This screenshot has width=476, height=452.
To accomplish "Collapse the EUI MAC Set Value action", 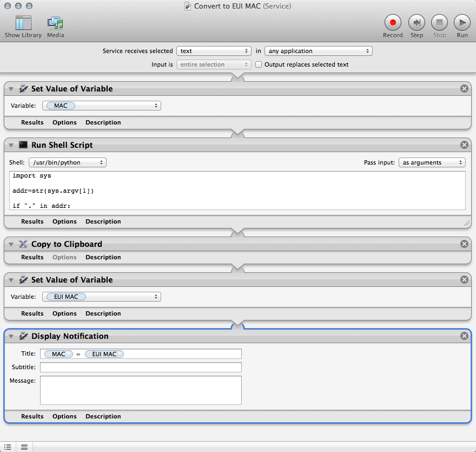I will 11,280.
